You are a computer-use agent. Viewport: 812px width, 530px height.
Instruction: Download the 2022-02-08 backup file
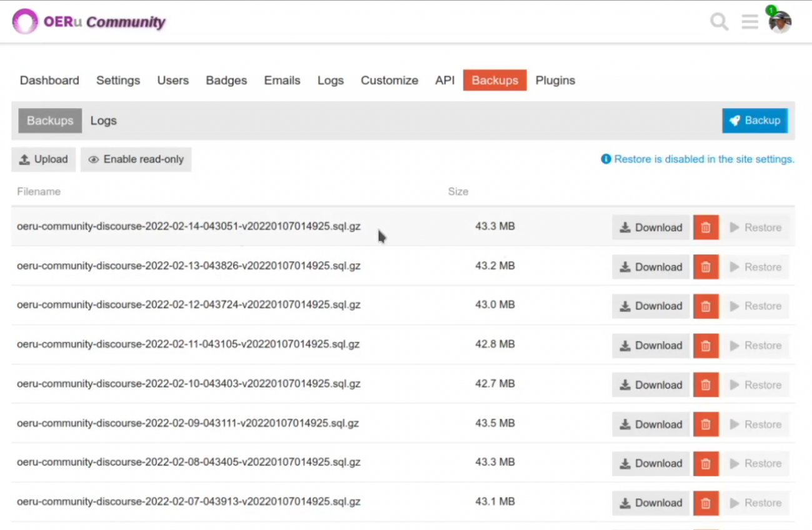tap(651, 464)
